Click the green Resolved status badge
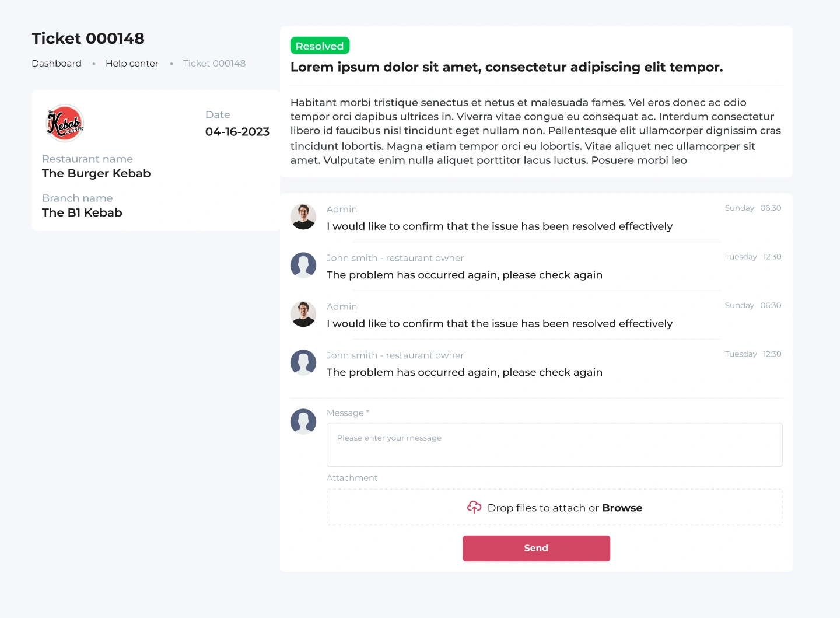 [x=320, y=46]
